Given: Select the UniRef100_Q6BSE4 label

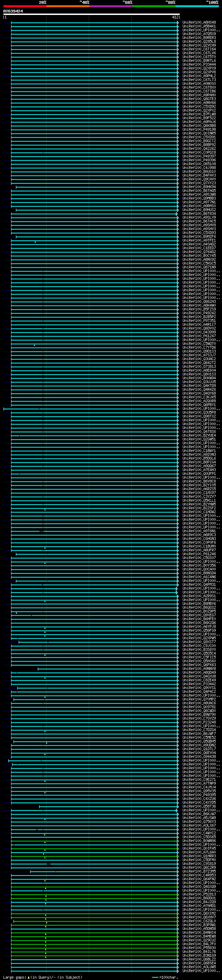Looking at the screenshot, I should pos(199,963).
